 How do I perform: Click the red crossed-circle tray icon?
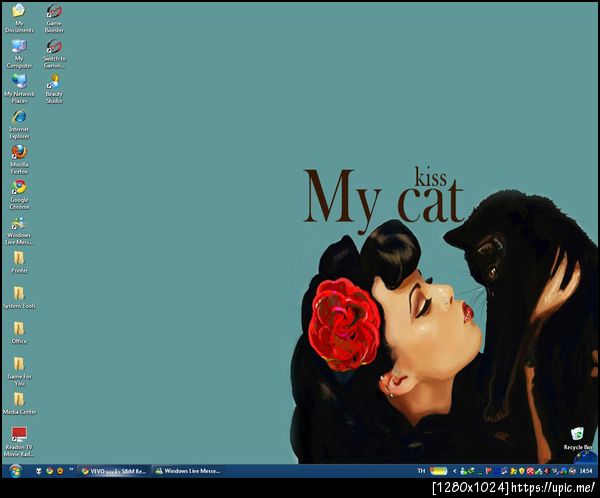pyautogui.click(x=530, y=471)
